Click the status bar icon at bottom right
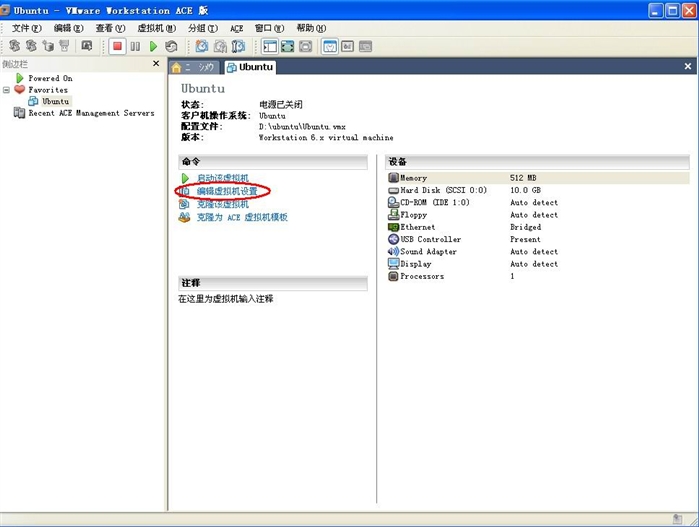The image size is (699, 527). [x=677, y=519]
